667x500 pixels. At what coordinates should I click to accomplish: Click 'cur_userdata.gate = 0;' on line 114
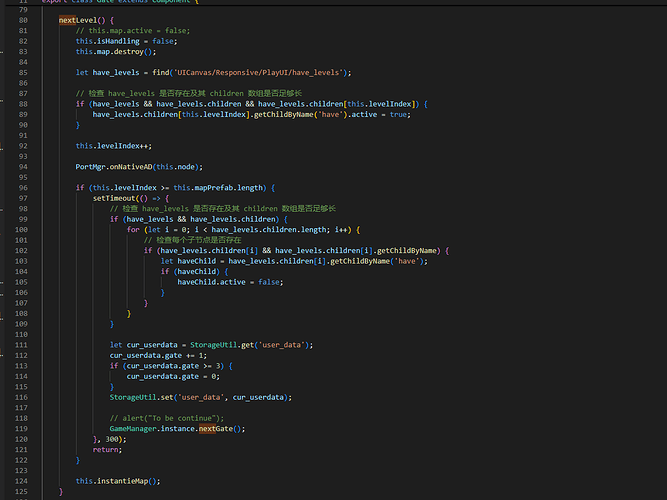pos(173,377)
